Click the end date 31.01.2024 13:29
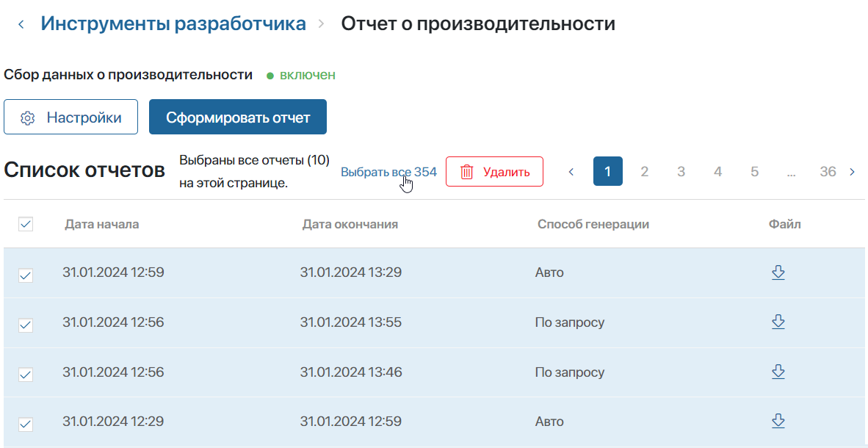The image size is (868, 448). 351,272
